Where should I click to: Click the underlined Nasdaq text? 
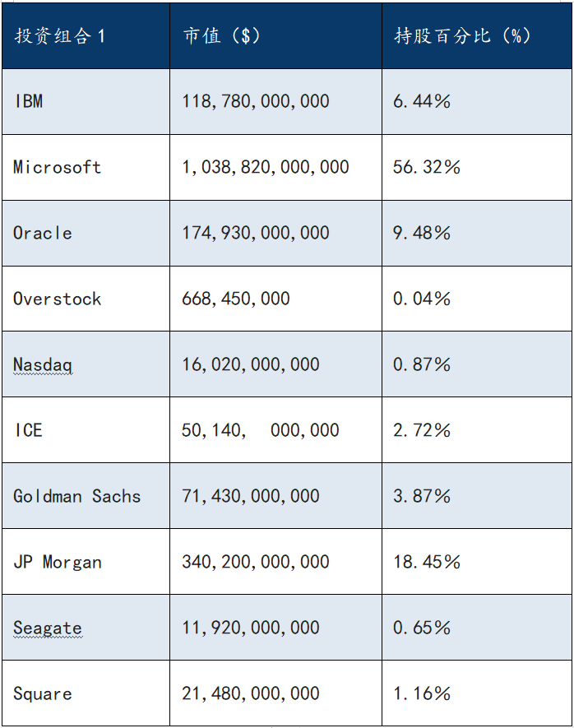tap(43, 365)
